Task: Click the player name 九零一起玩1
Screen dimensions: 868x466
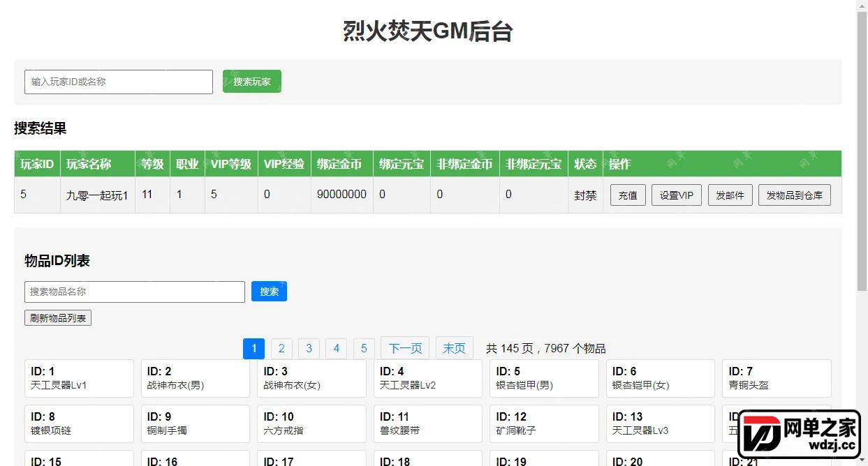Action: (x=97, y=195)
